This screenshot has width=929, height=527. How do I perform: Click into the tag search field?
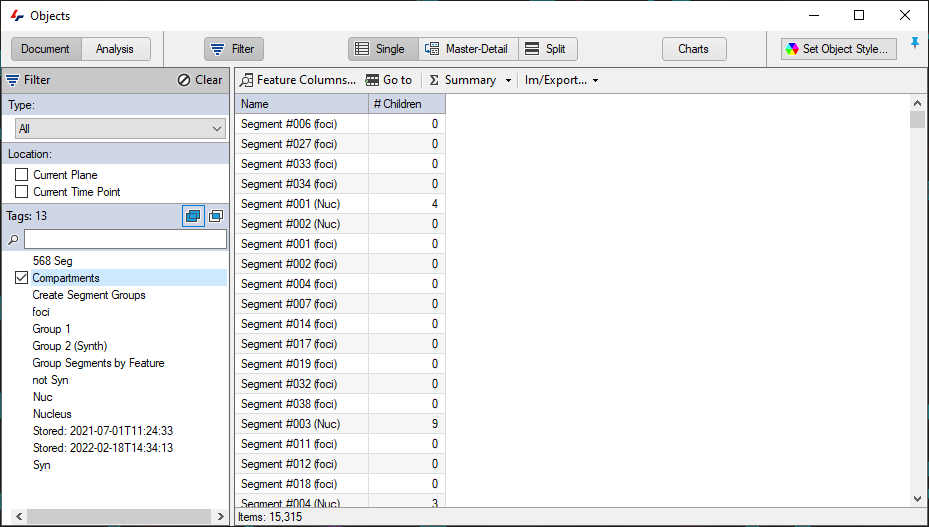coord(125,239)
